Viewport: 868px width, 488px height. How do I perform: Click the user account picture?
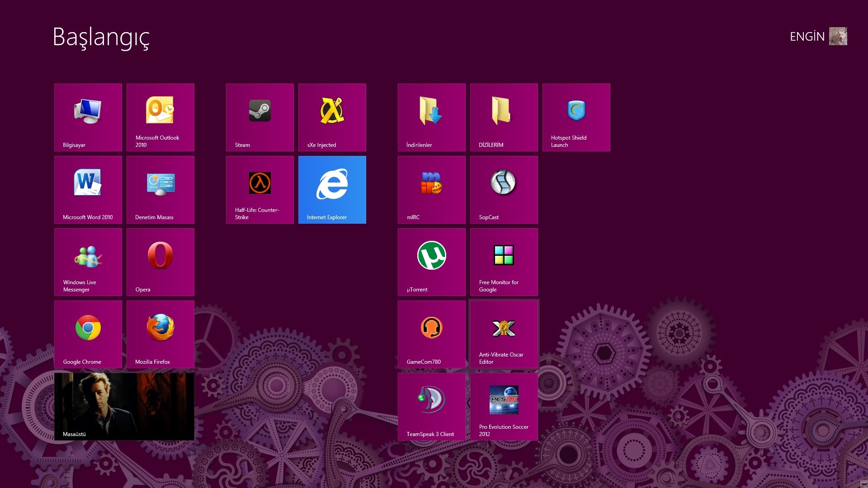[x=838, y=36]
